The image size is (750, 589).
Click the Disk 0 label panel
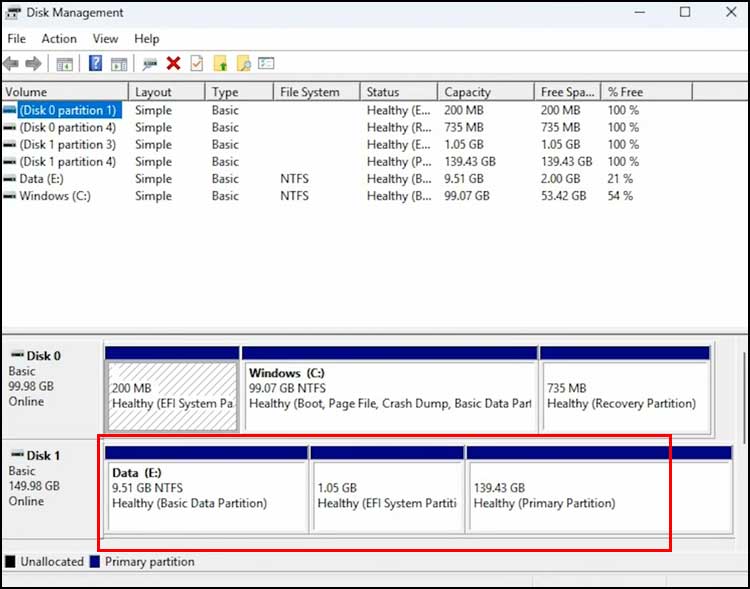pyautogui.click(x=52, y=388)
